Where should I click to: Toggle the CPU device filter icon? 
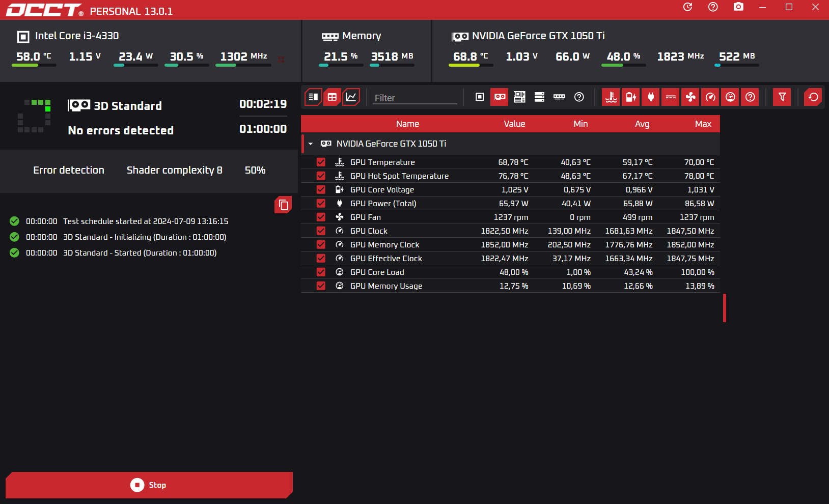pyautogui.click(x=480, y=97)
